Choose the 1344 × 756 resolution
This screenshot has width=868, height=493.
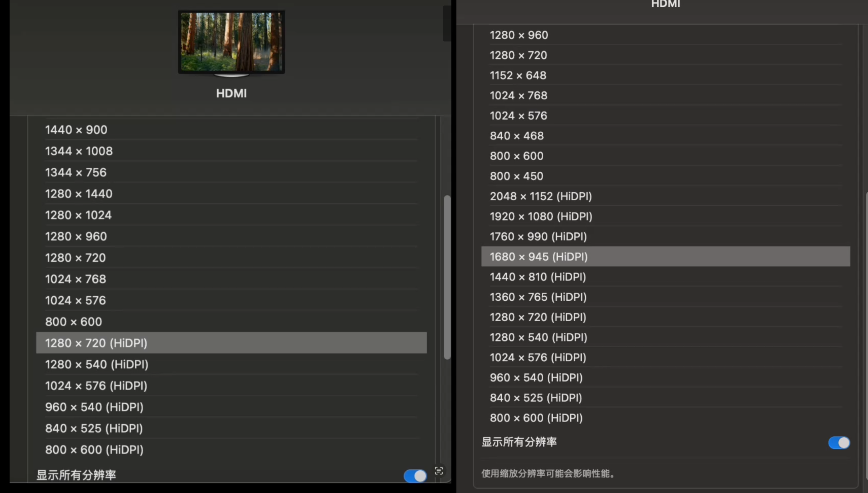pyautogui.click(x=76, y=172)
